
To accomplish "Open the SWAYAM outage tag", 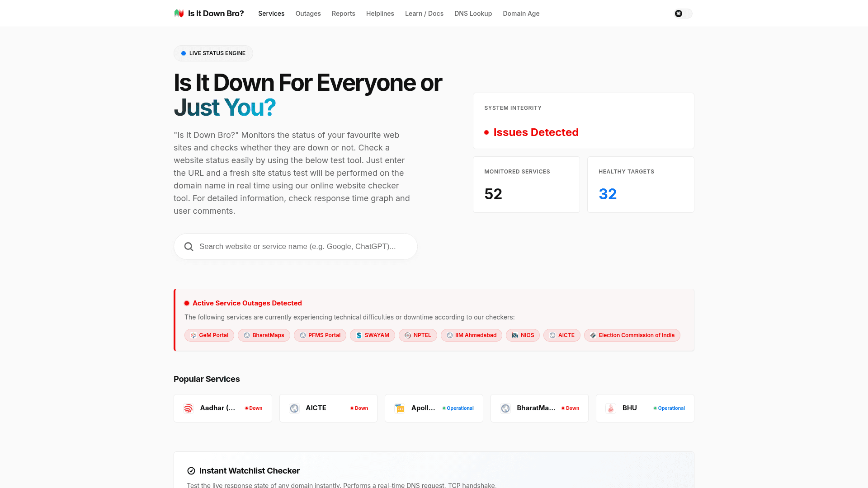I will click(373, 335).
